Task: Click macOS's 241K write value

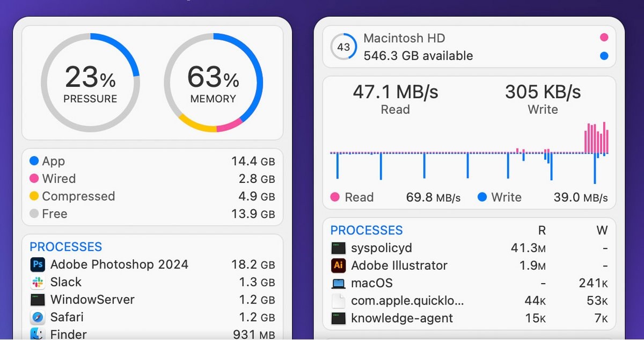Action: coord(593,283)
